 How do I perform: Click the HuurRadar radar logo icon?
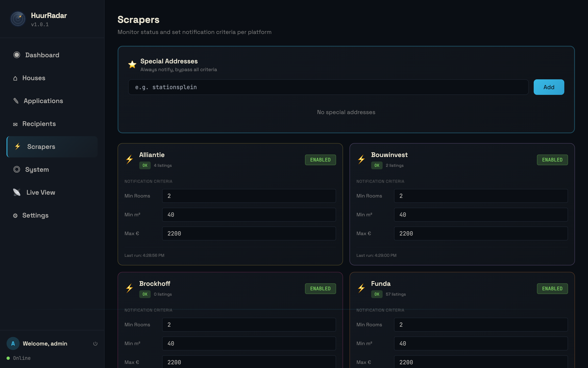click(18, 19)
